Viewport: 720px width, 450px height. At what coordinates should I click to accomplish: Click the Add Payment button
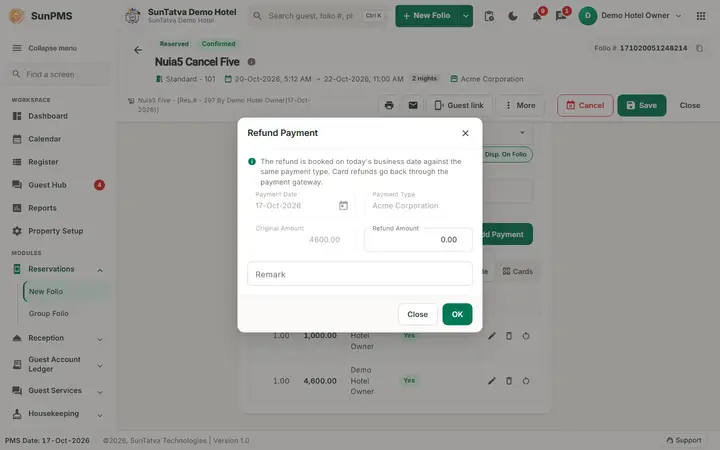tap(507, 234)
